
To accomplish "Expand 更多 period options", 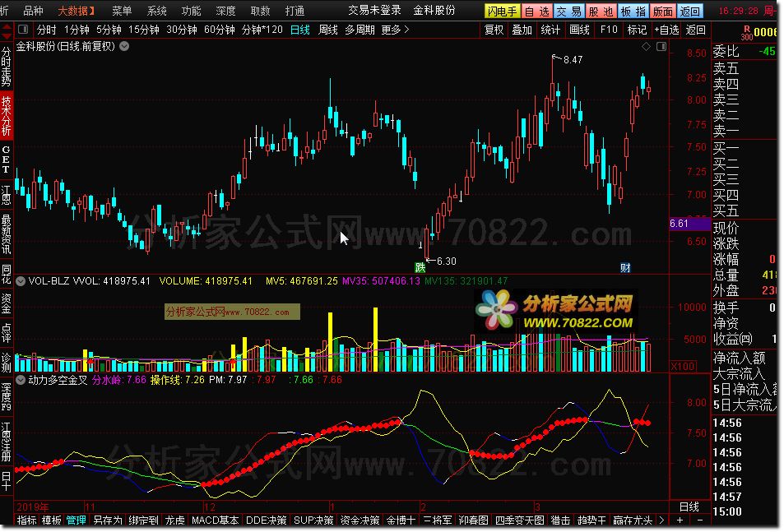I will tap(395, 30).
